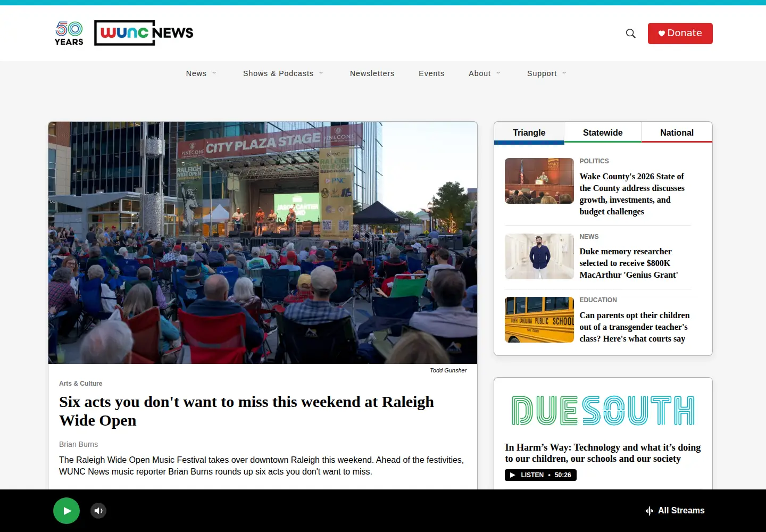Read Wake County 2026 State of County story
The image size is (766, 532).
pos(632,194)
